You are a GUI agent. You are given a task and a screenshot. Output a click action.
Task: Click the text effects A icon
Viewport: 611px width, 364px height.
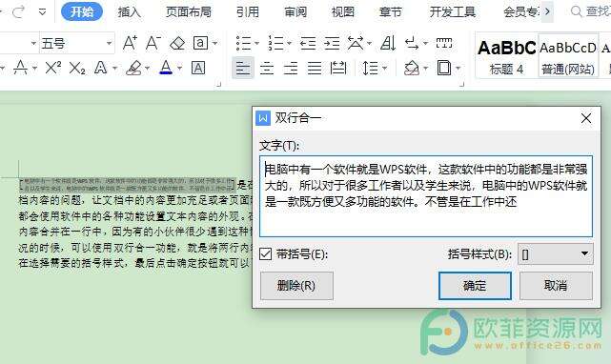pos(100,69)
